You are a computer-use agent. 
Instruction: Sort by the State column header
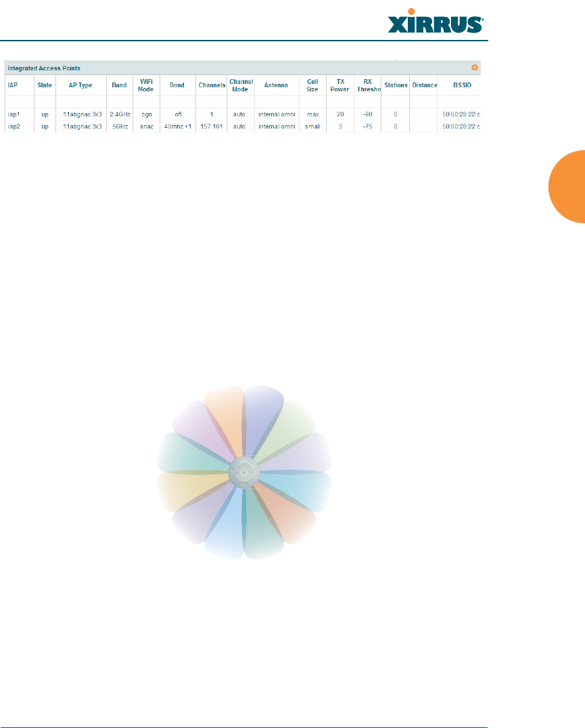pos(45,85)
